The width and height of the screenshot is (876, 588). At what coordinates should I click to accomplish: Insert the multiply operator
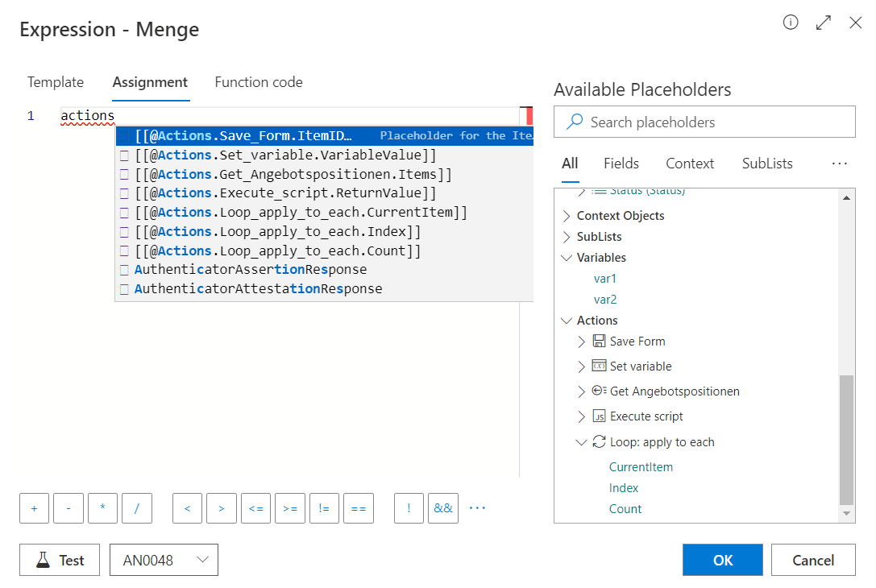click(102, 508)
